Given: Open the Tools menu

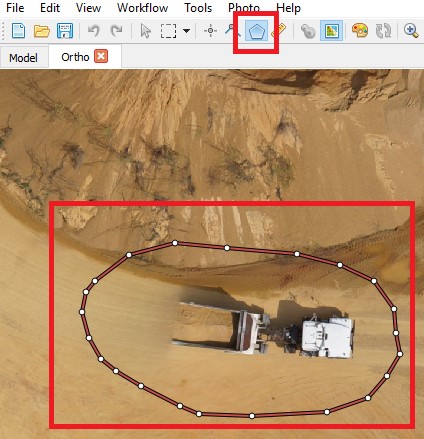Looking at the screenshot, I should 198,8.
